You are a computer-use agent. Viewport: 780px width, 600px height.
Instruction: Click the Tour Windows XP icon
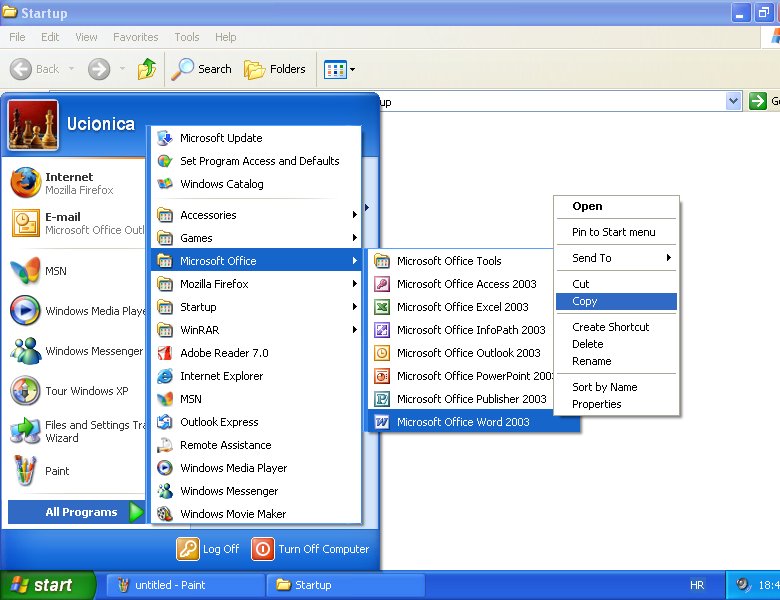pos(25,391)
